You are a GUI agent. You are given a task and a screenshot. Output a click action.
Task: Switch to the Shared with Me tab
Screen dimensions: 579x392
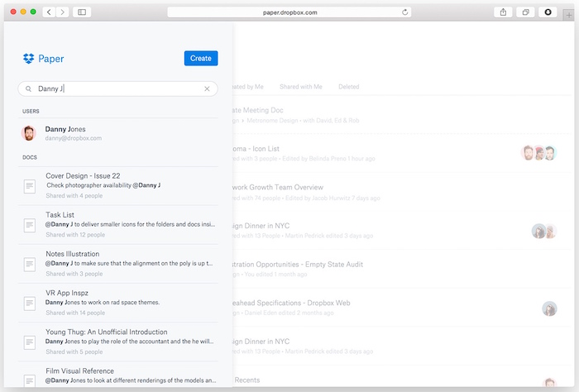[300, 86]
